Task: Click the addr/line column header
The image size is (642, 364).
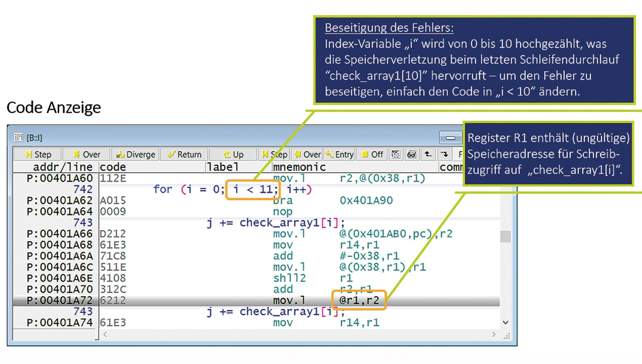Action: [x=56, y=167]
